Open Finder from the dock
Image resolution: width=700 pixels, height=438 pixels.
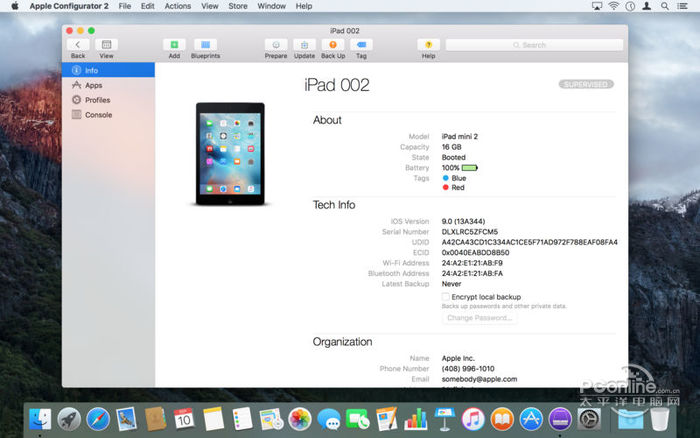40,420
